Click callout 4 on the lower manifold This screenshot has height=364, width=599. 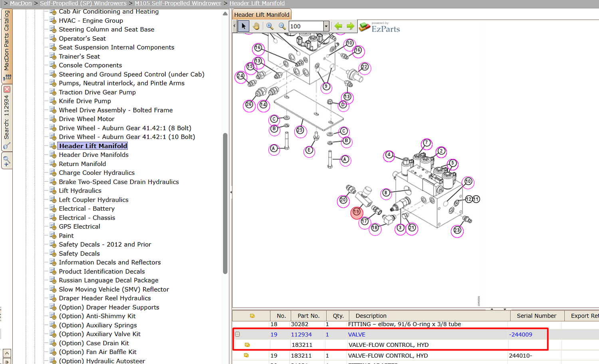[x=389, y=155]
